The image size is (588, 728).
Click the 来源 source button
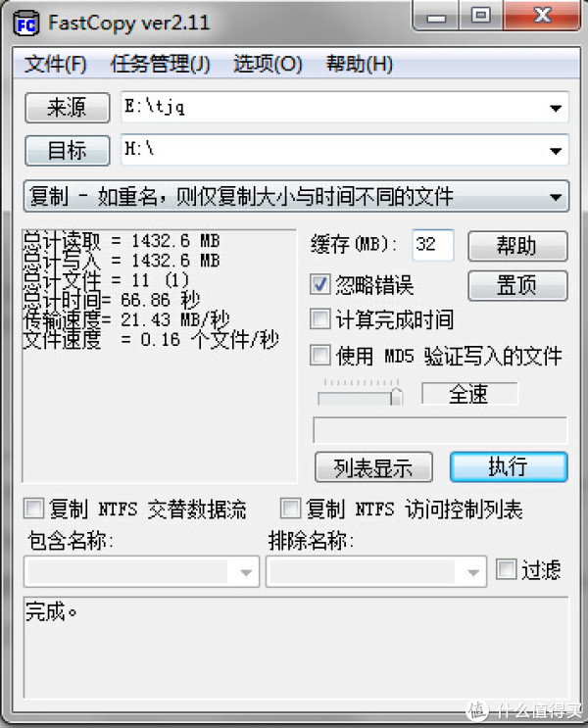68,108
